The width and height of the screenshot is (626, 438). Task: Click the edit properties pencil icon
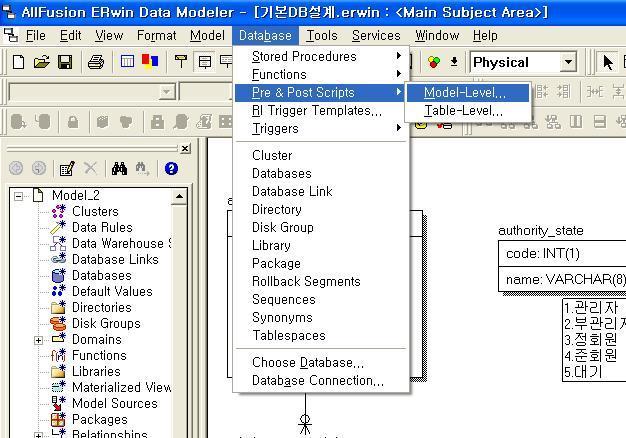click(67, 168)
